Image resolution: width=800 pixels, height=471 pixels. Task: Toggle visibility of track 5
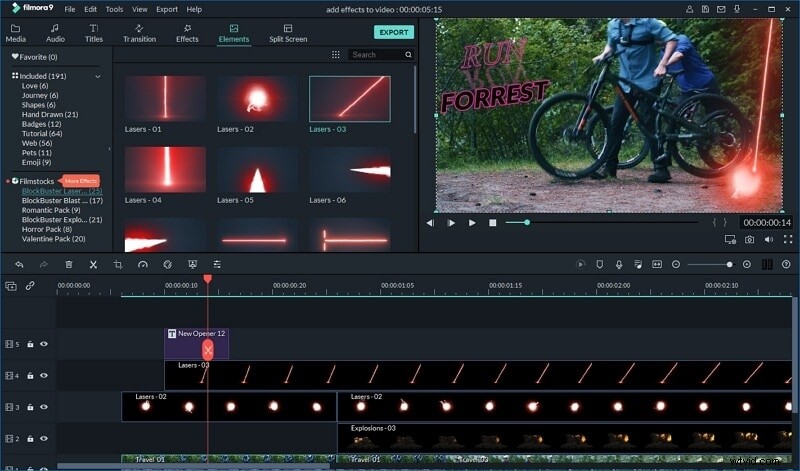pyautogui.click(x=44, y=344)
